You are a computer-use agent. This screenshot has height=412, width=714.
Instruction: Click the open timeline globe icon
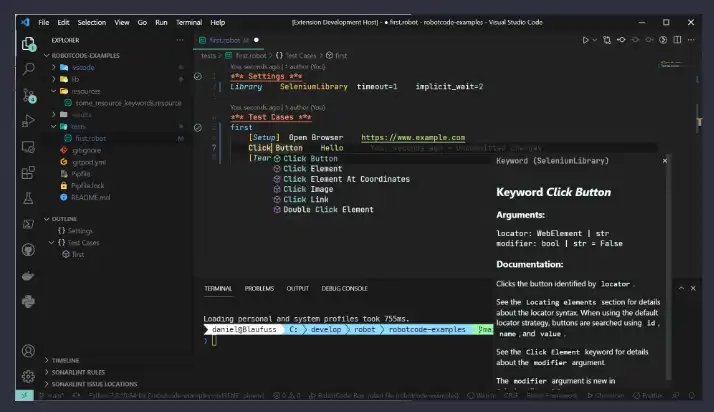point(663,40)
